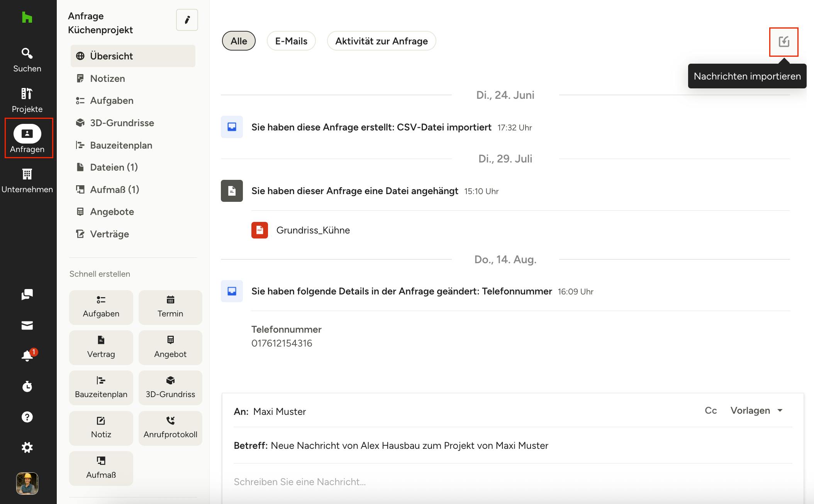Go to Dateien (1) section
This screenshot has height=504, width=814.
pyautogui.click(x=114, y=167)
